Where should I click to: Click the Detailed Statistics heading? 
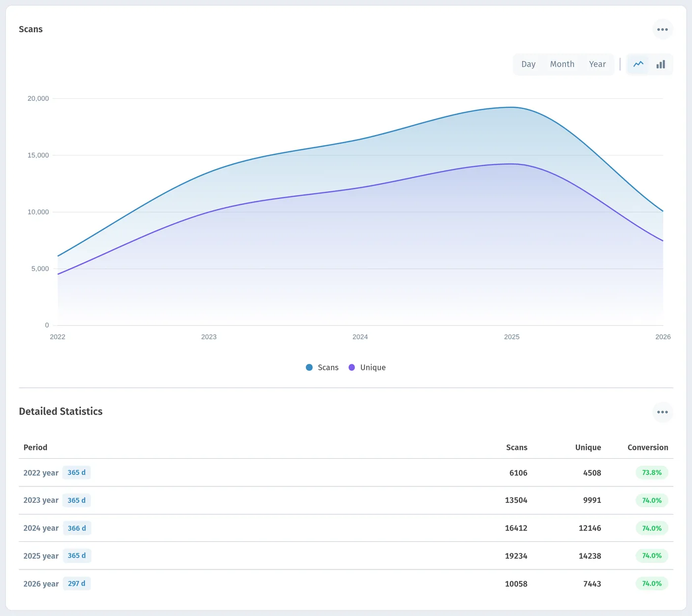(61, 411)
